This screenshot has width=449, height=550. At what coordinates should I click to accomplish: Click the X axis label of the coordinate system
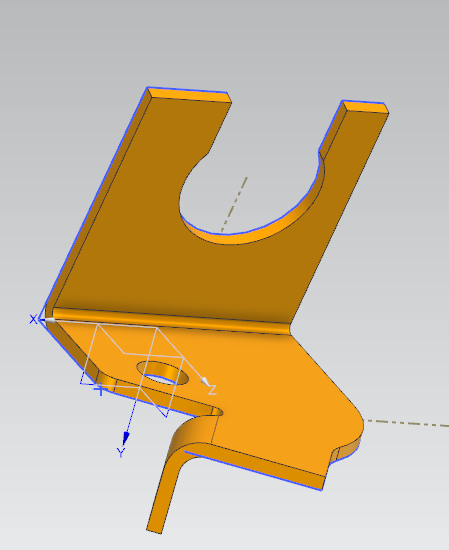33,319
